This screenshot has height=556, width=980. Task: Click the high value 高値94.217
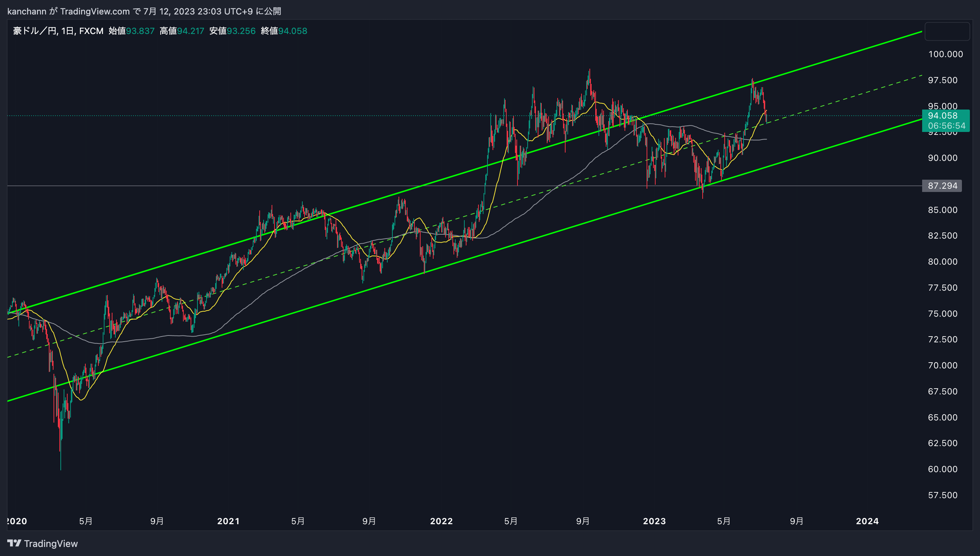tap(182, 31)
